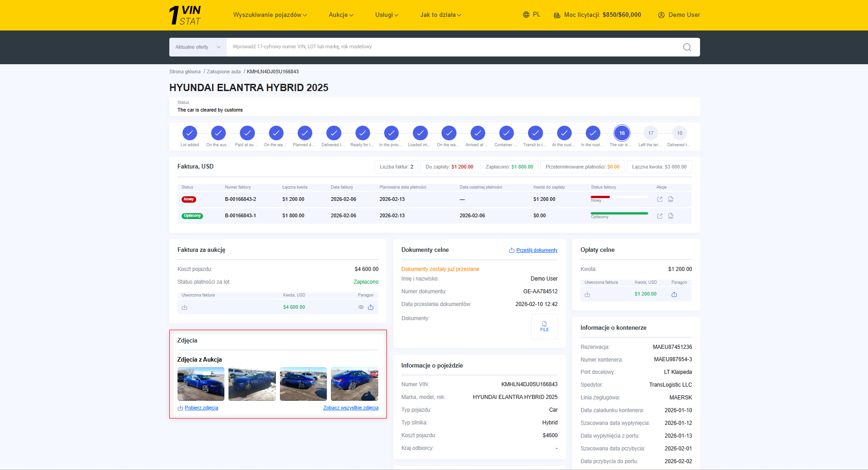This screenshot has width=868, height=470.
Task: Select step 17 in the progress tracker
Action: tap(650, 133)
